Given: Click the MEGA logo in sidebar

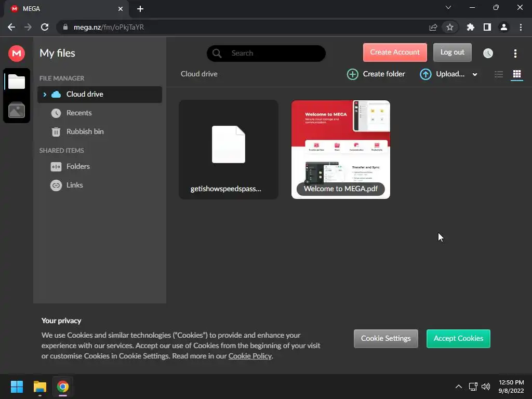Looking at the screenshot, I should click(16, 54).
